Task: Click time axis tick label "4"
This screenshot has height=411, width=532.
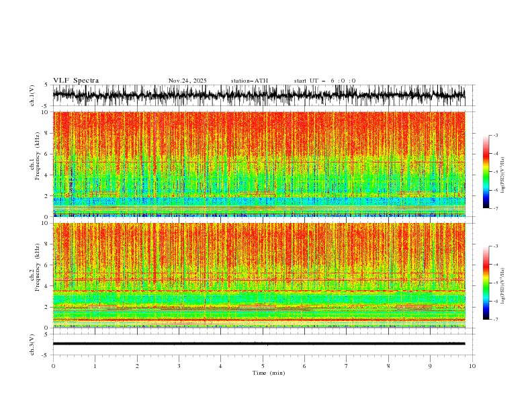Action: (220, 366)
